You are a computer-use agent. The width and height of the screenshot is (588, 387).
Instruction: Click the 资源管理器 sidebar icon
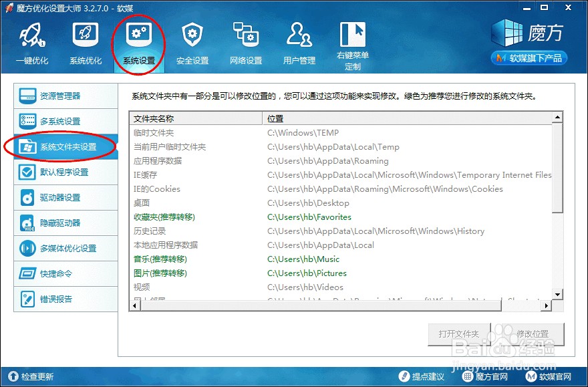click(27, 96)
